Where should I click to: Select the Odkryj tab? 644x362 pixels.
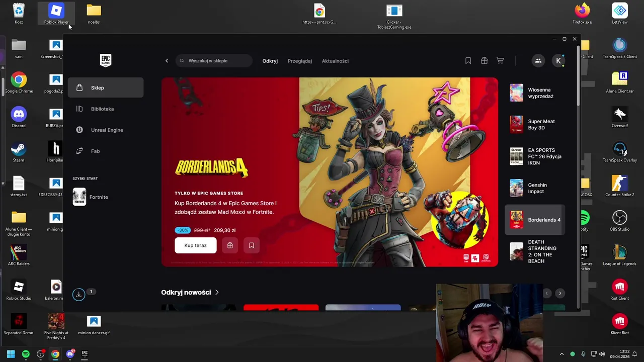270,61
